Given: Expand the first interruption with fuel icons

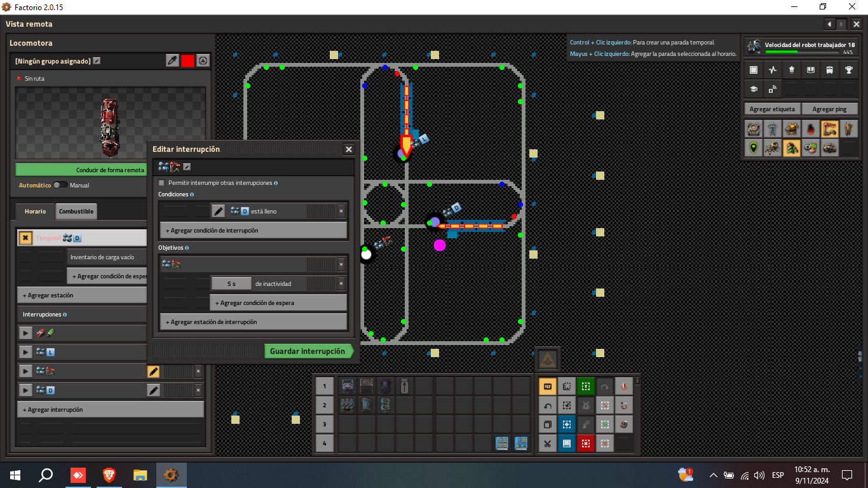Looking at the screenshot, I should [25, 332].
